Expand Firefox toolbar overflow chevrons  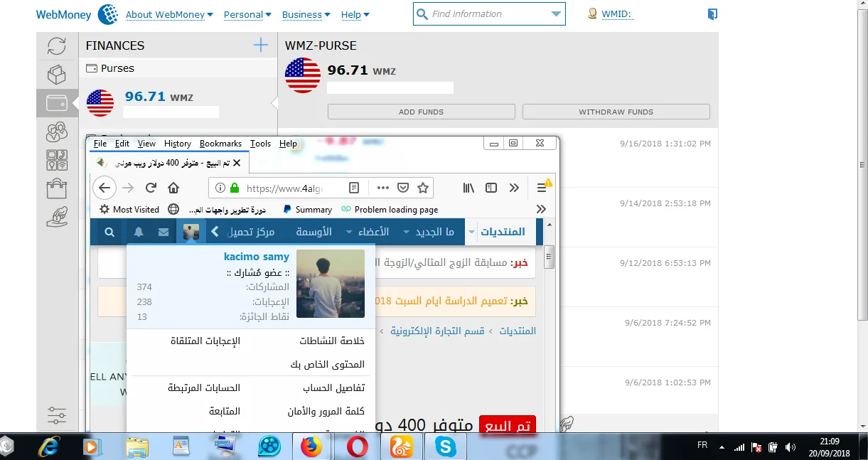coord(514,188)
